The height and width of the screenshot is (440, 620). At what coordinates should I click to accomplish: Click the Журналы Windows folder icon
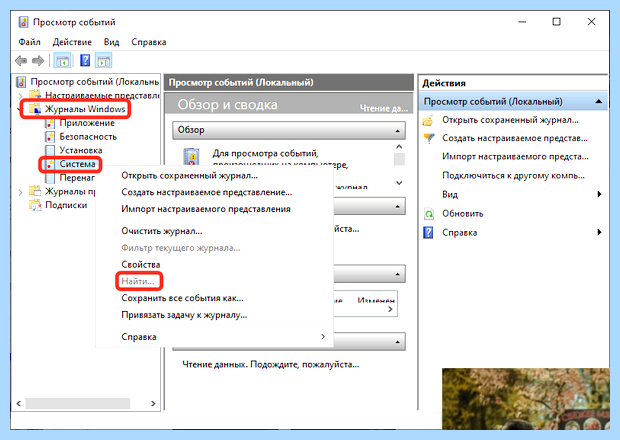pyautogui.click(x=35, y=109)
